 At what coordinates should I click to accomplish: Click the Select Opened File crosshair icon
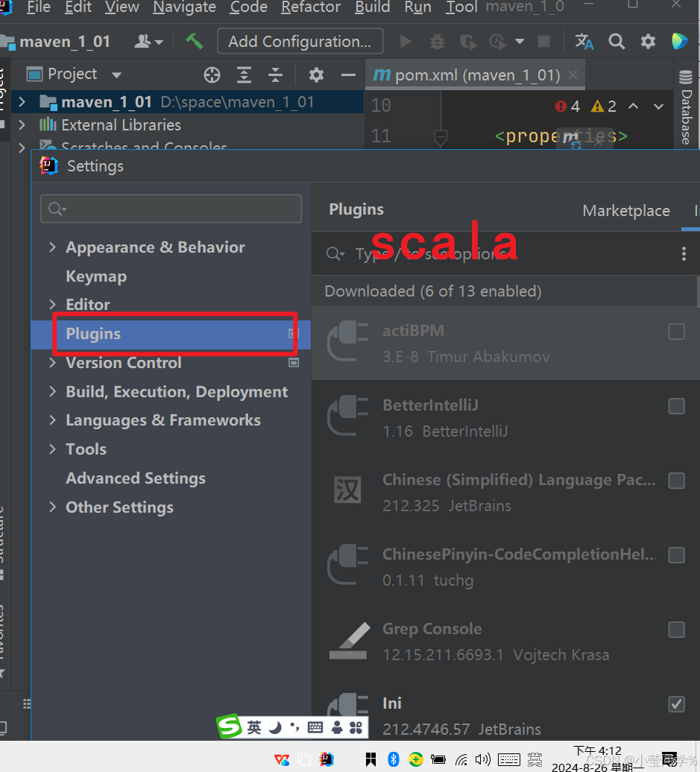[x=212, y=74]
